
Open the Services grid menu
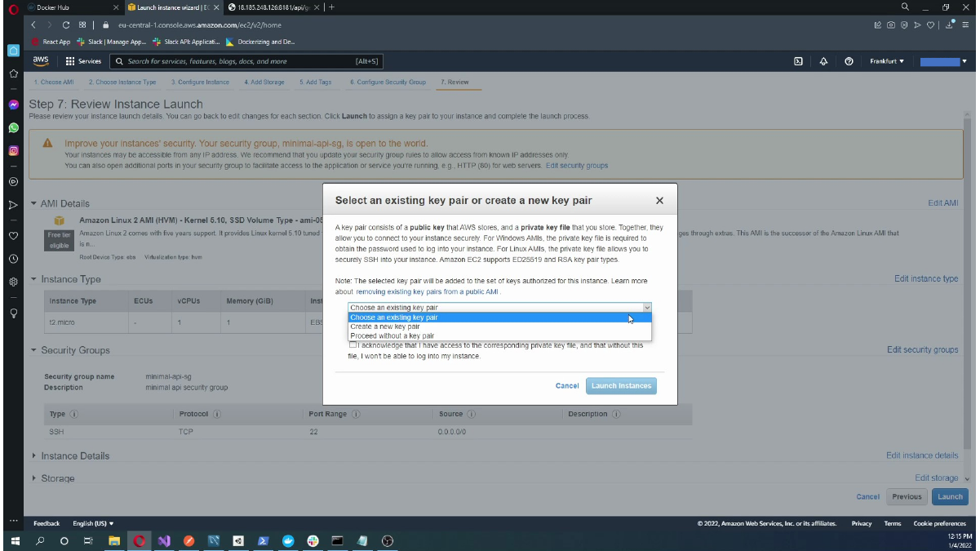pyautogui.click(x=83, y=61)
